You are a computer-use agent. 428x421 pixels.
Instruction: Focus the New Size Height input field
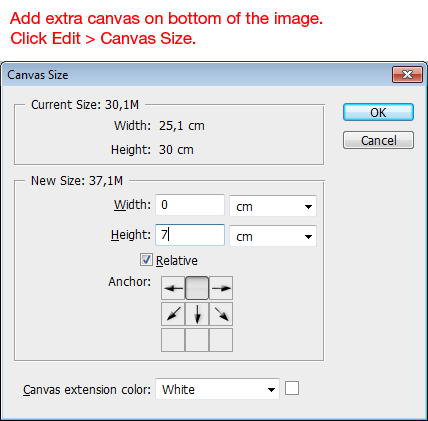point(190,235)
